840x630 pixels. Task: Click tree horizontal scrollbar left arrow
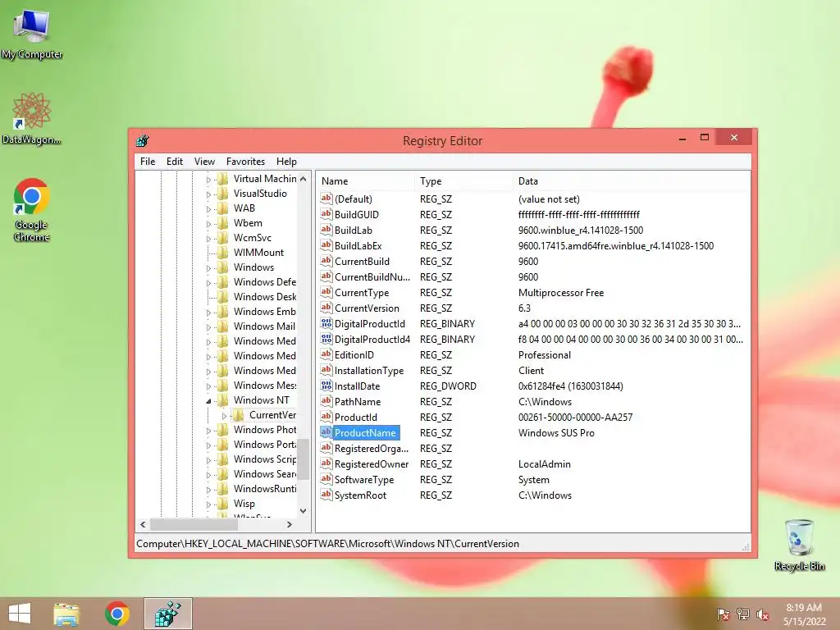(x=143, y=524)
